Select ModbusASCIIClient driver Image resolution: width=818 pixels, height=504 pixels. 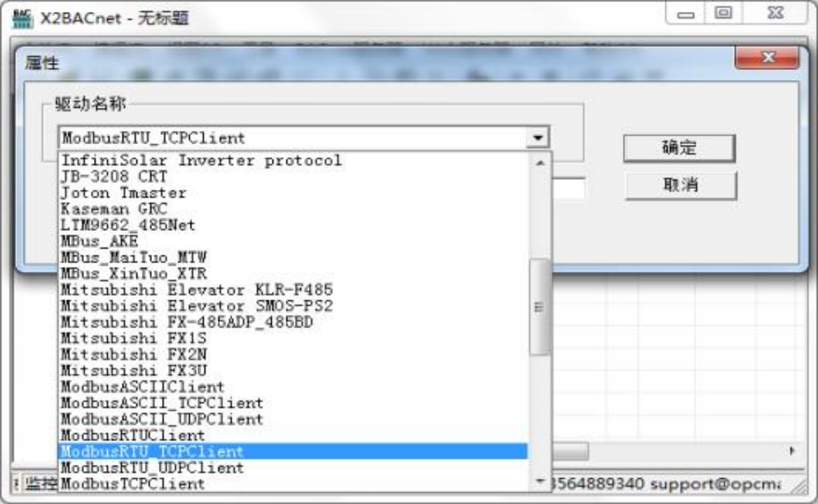[293, 386]
